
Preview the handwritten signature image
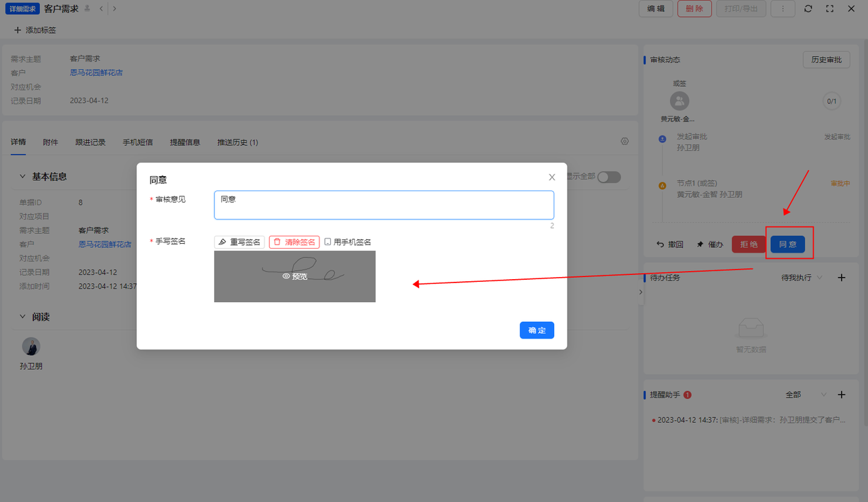pos(294,276)
